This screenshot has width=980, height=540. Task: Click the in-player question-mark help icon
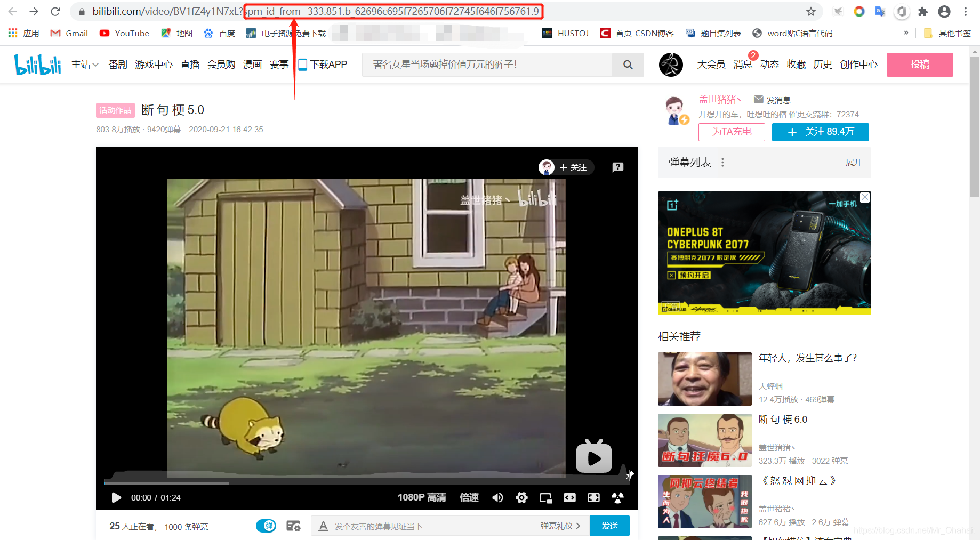coord(618,167)
